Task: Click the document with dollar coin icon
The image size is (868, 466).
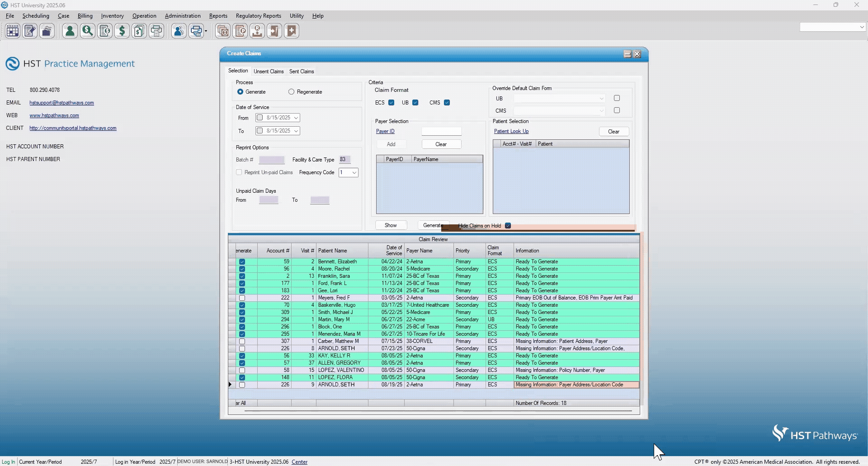Action: coord(105,31)
